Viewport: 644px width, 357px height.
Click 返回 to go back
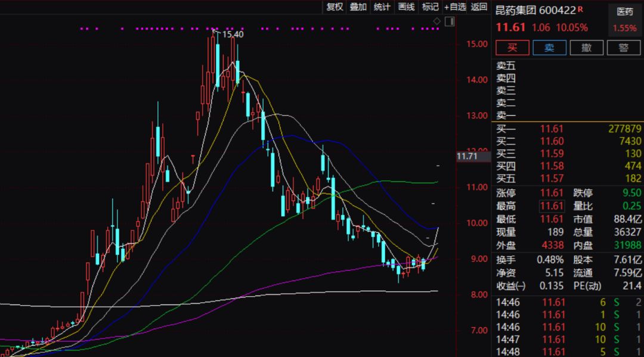pyautogui.click(x=479, y=7)
